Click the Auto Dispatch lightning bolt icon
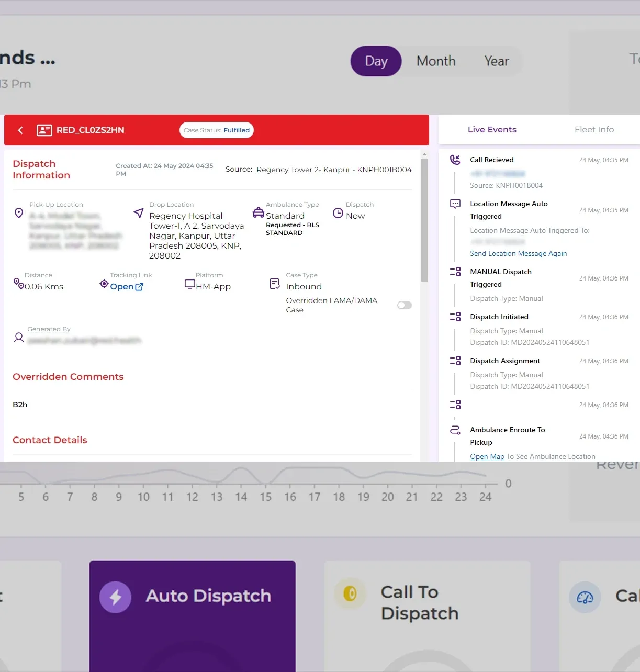The image size is (640, 672). pyautogui.click(x=116, y=597)
